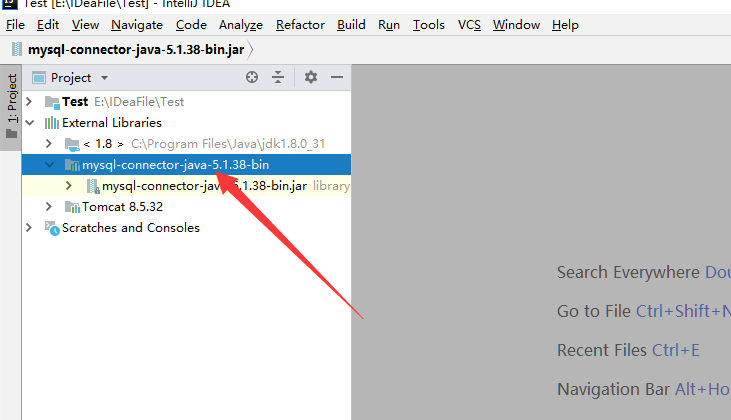Expand the Tomcat 8.5.32 node
731x420 pixels.
point(48,207)
